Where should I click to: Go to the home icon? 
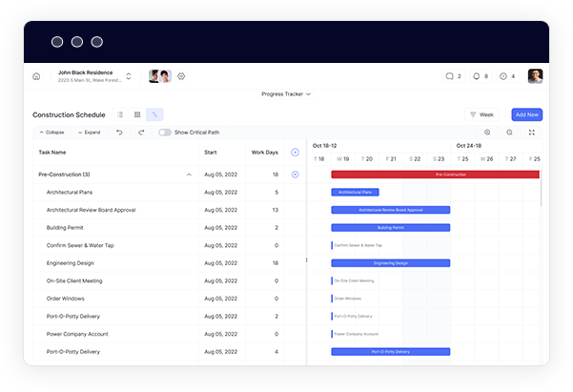(x=36, y=76)
